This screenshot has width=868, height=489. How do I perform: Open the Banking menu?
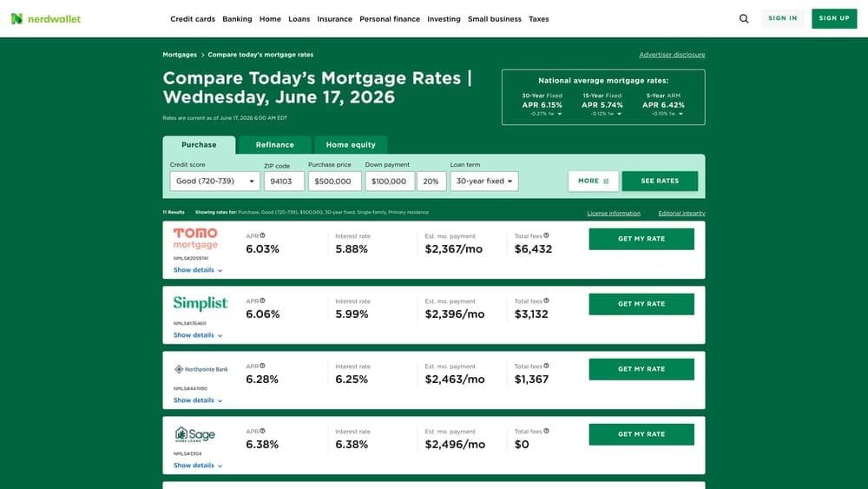click(x=237, y=19)
